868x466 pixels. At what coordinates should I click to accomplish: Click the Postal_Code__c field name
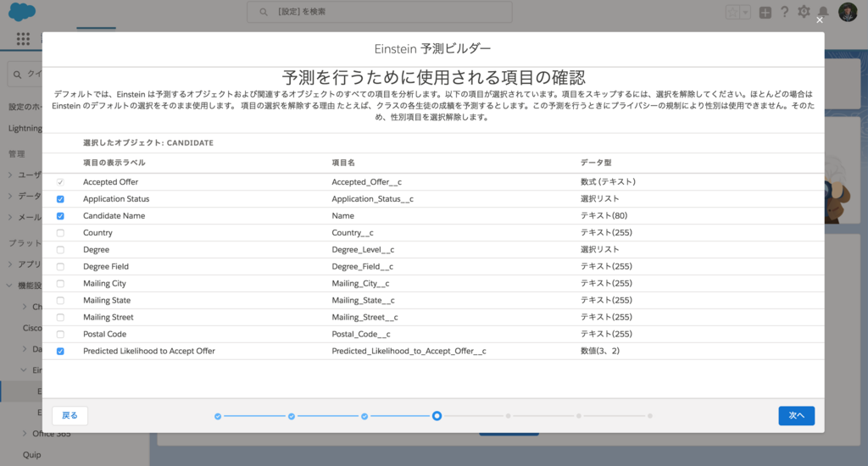(361, 335)
